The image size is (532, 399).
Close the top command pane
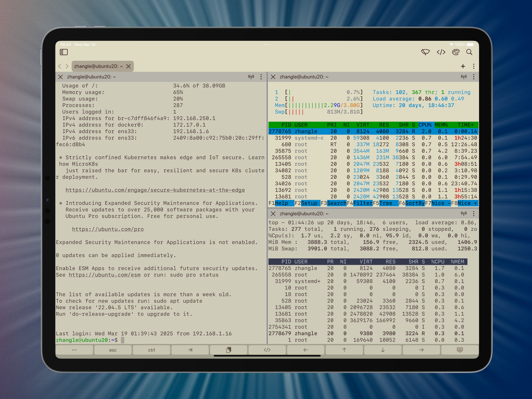273,214
